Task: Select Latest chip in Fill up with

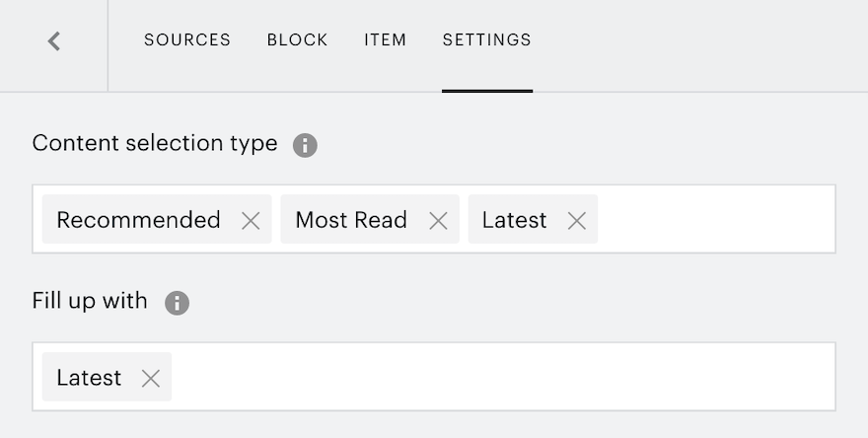Action: tap(89, 378)
